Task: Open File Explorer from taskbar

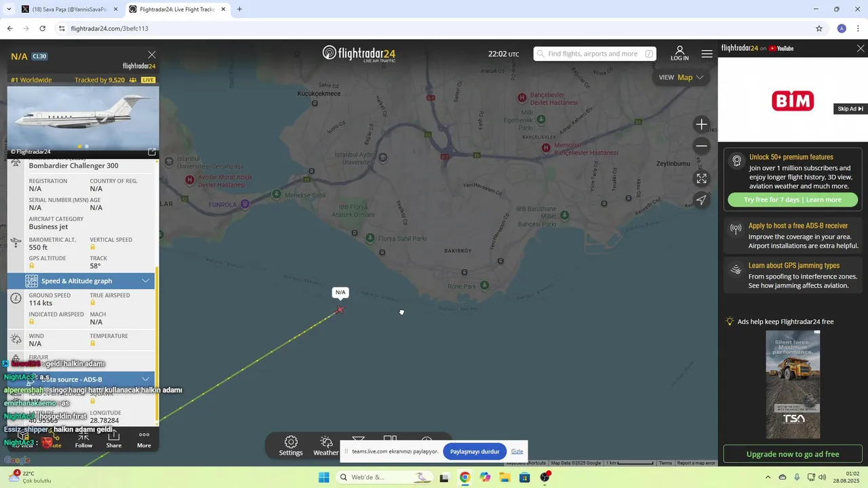Action: [x=505, y=477]
